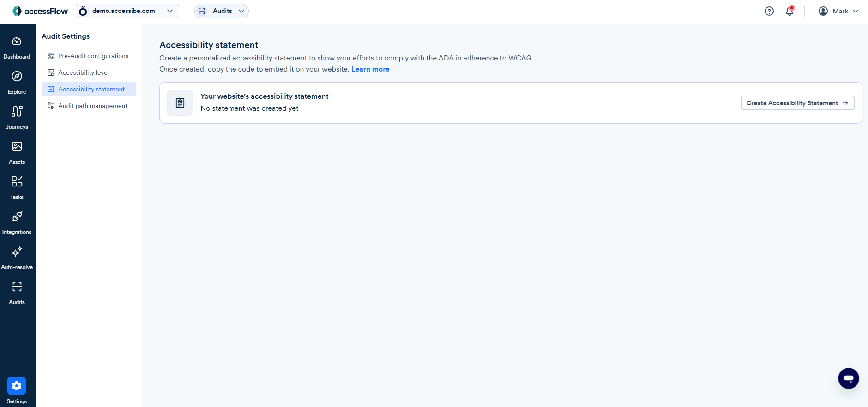868x407 pixels.
Task: Click the Pre-Audit configurations icon
Action: click(51, 56)
